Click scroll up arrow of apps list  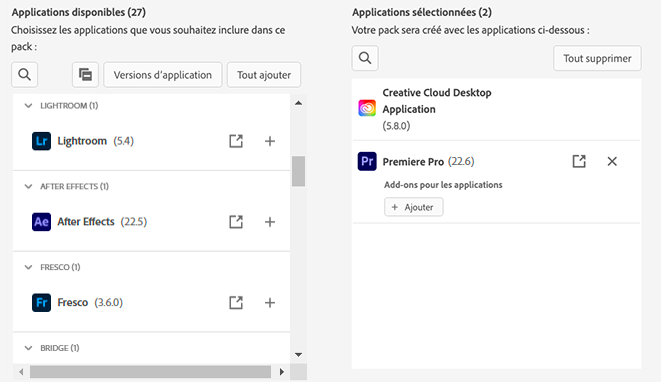click(298, 103)
